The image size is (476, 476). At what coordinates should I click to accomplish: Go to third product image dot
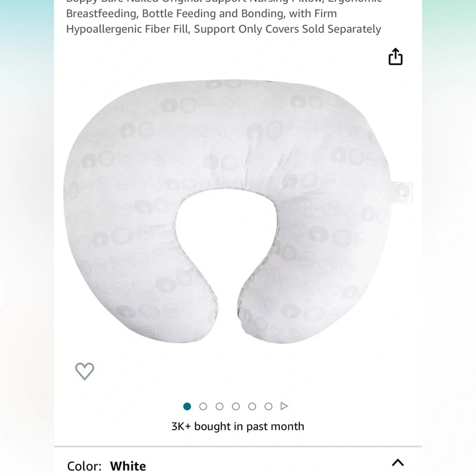click(219, 406)
